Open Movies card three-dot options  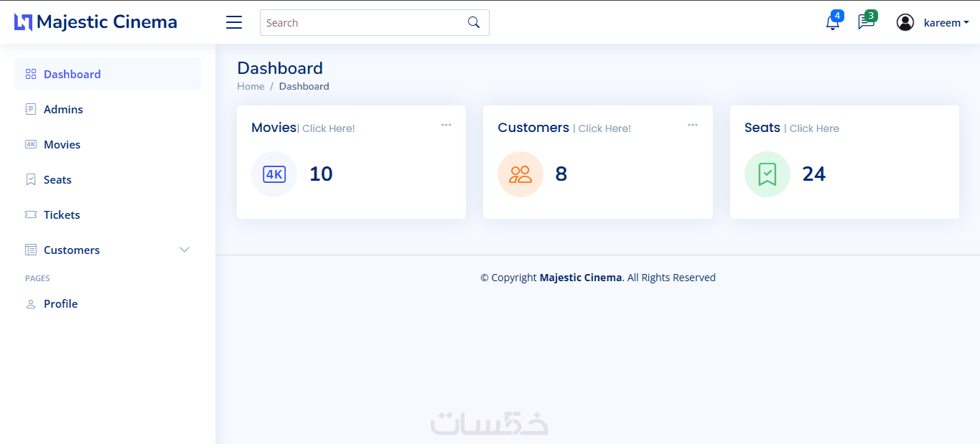[x=446, y=125]
